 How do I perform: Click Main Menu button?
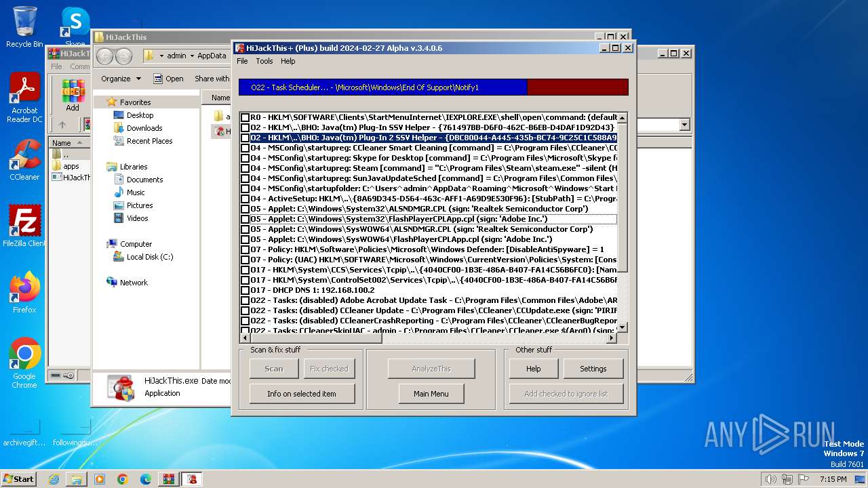431,394
